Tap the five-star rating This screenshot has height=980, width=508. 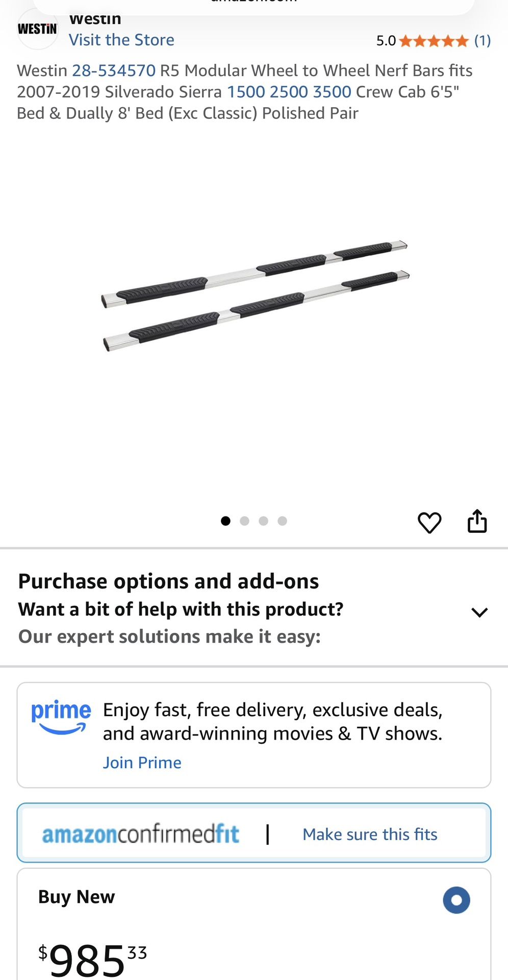click(x=434, y=41)
